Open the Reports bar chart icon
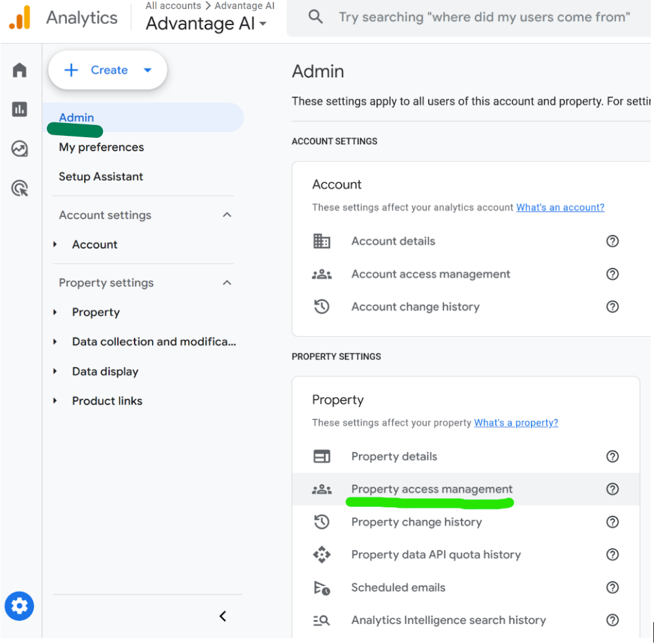The height and width of the screenshot is (644, 654). (20, 109)
